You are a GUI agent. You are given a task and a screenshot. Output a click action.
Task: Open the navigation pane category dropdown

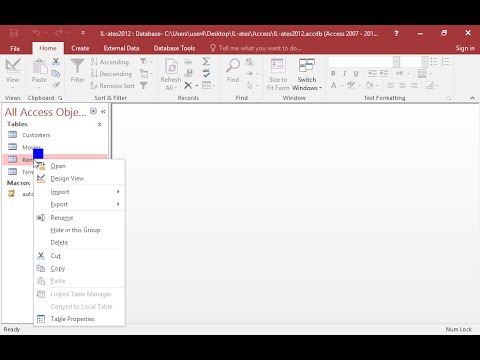point(93,111)
